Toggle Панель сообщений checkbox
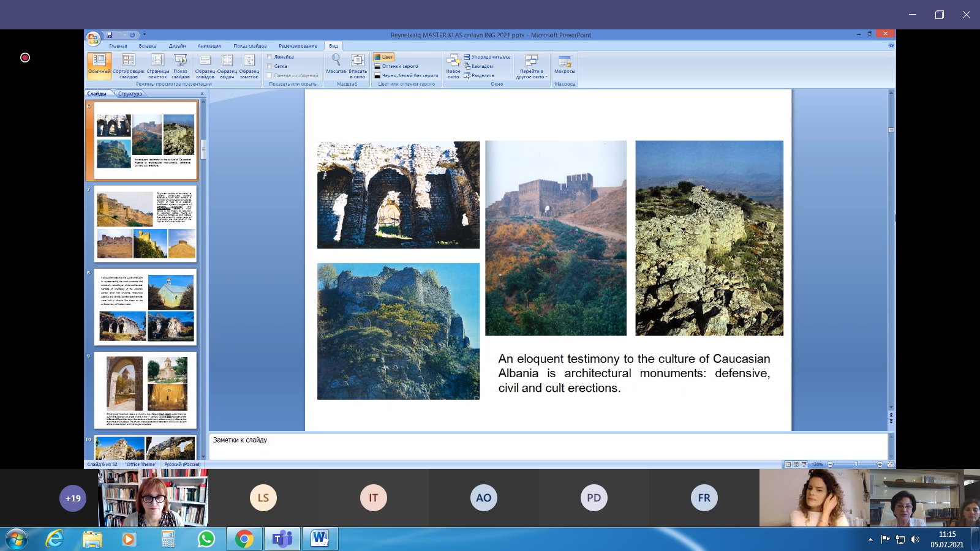Image resolution: width=980 pixels, height=551 pixels. pyautogui.click(x=269, y=75)
